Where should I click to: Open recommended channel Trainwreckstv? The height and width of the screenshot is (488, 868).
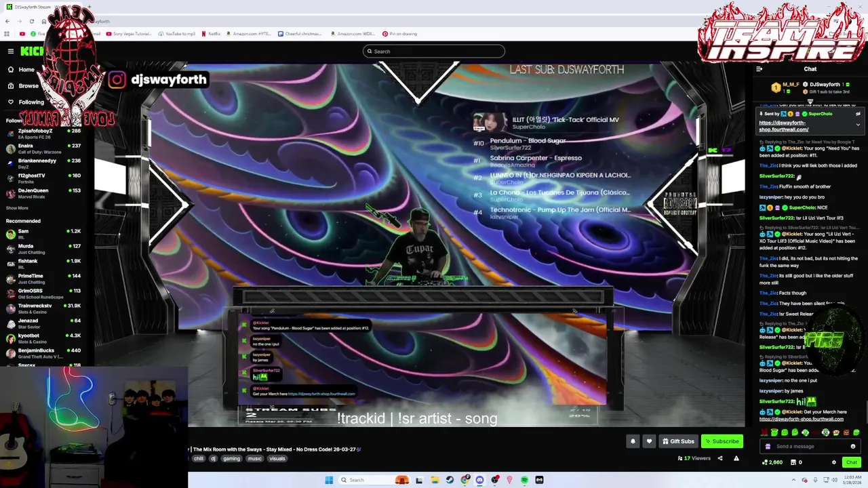(x=43, y=308)
